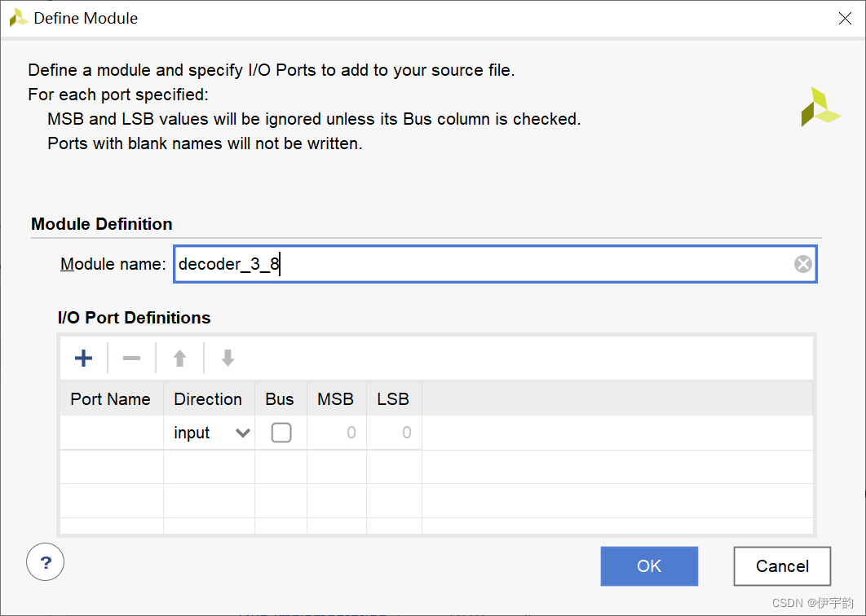The image size is (866, 616).
Task: Click the Port Name column header
Action: pyautogui.click(x=111, y=399)
